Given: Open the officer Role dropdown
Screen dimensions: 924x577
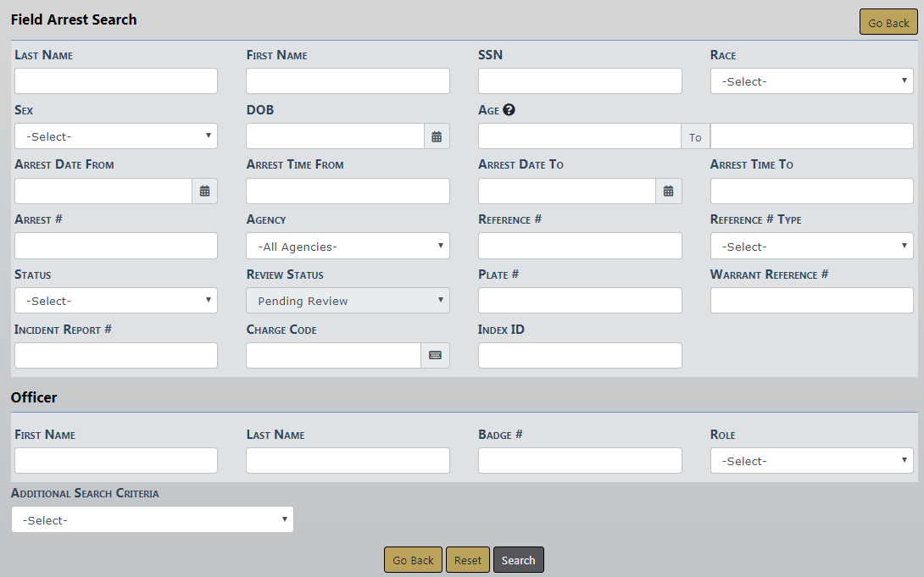Looking at the screenshot, I should [x=811, y=461].
